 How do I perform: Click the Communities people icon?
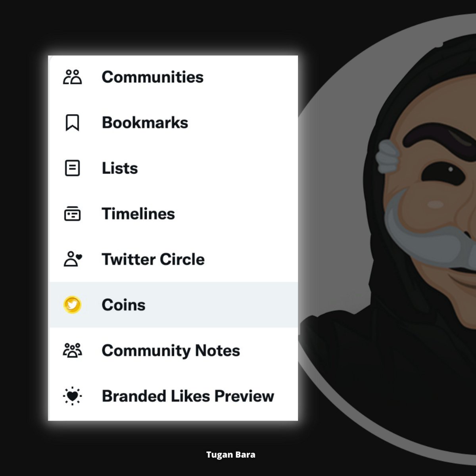(73, 77)
